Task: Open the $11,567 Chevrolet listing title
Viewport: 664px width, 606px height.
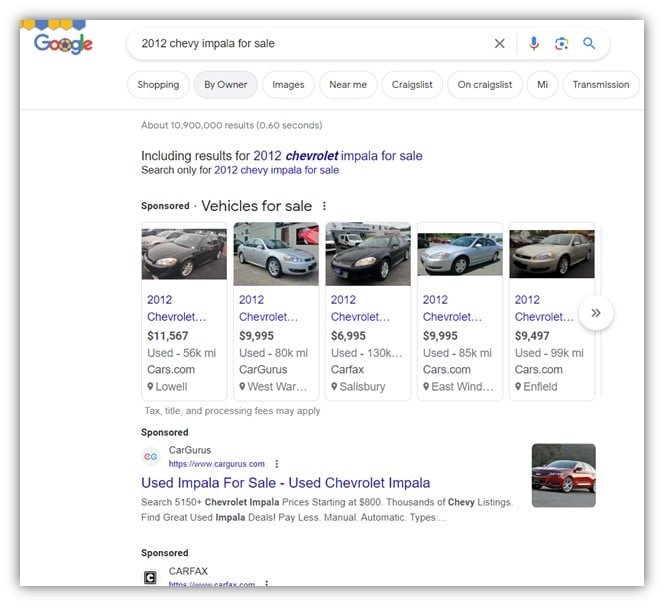Action: 177,308
